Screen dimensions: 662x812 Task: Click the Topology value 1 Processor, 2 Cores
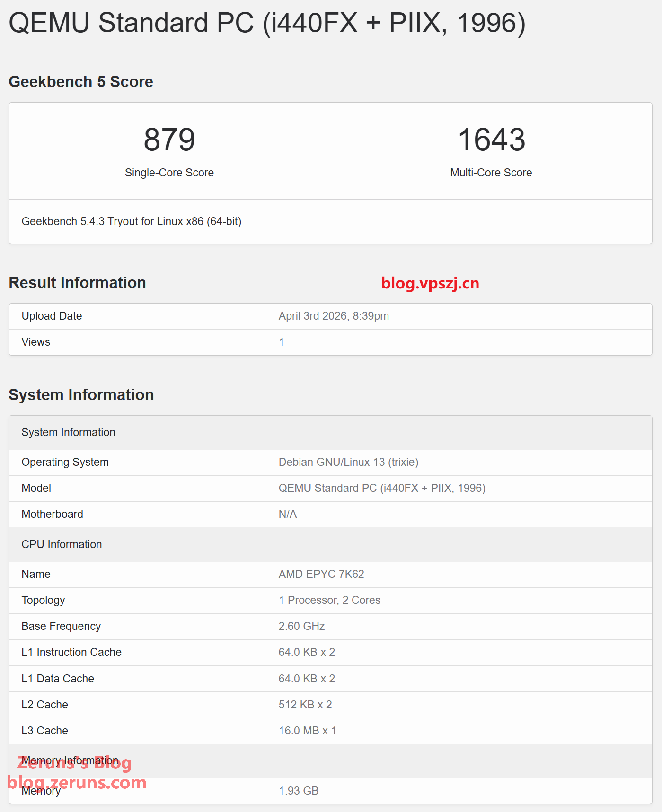point(329,600)
